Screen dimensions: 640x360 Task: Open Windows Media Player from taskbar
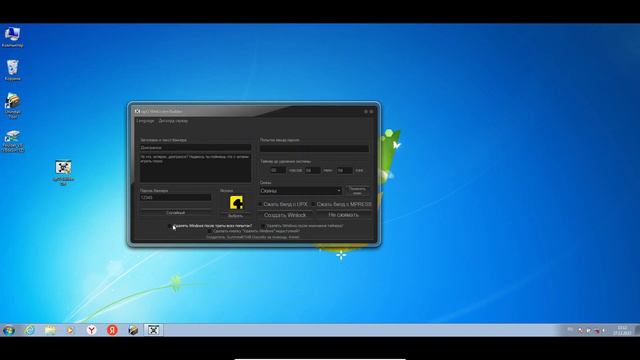[x=71, y=330]
